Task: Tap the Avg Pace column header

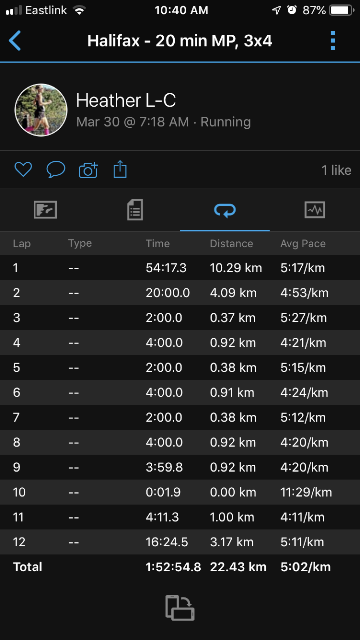Action: click(303, 244)
